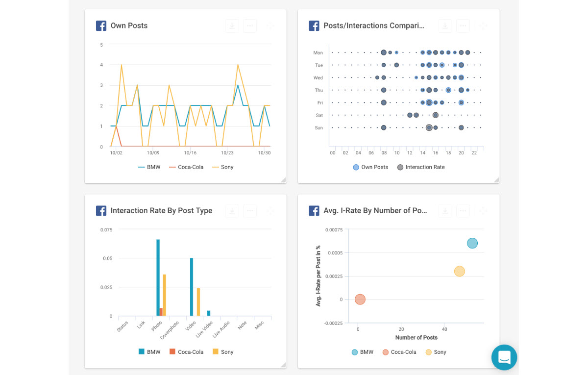The height and width of the screenshot is (375, 588).
Task: Click the '10/30' date axis label
Action: pos(265,153)
